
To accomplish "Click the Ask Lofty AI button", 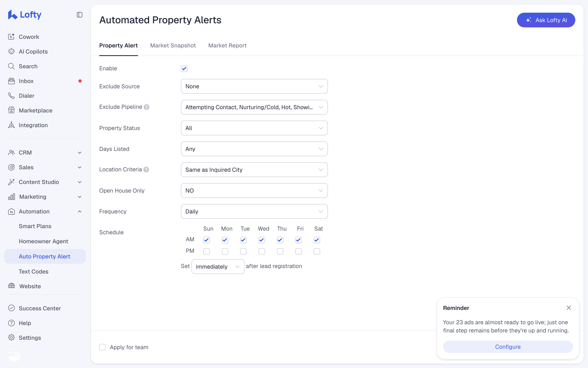I will 546,20.
